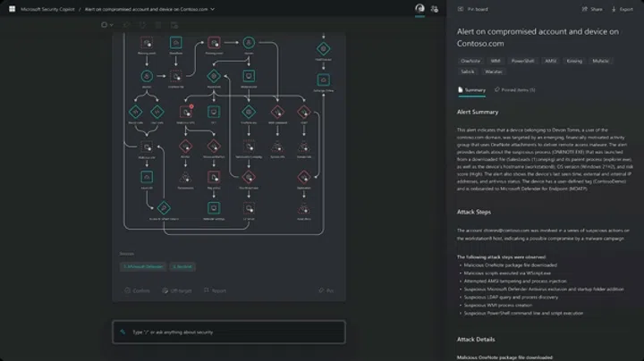The image size is (644, 361).
Task: Pin this response using Pin icon
Action: pos(326,290)
